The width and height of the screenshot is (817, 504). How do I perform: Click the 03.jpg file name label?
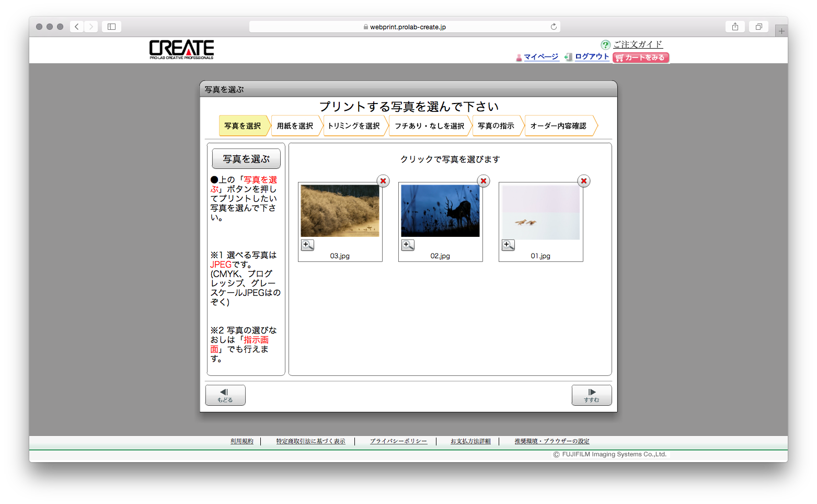[340, 256]
